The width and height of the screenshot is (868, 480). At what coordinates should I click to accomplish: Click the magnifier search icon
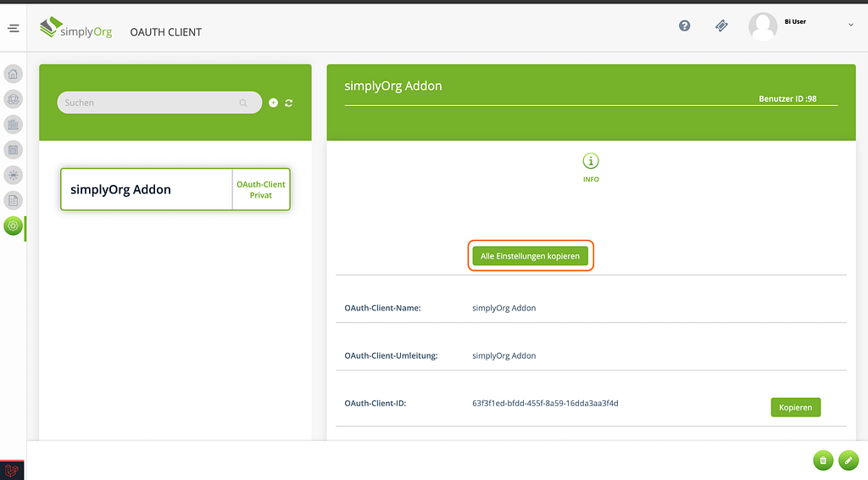[243, 103]
